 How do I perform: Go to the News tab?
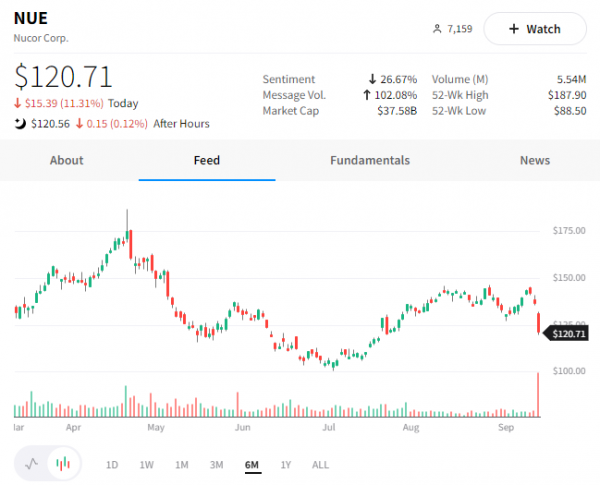pyautogui.click(x=535, y=160)
